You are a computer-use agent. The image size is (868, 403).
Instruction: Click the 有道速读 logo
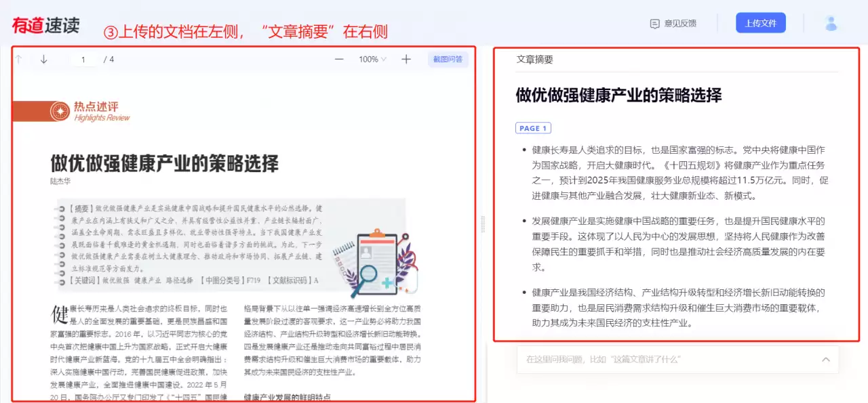click(45, 25)
